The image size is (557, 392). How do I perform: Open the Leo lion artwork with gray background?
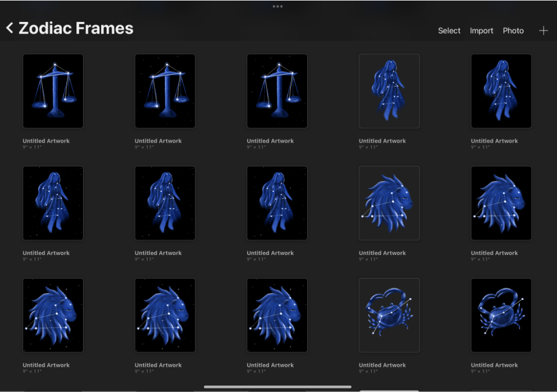389,203
